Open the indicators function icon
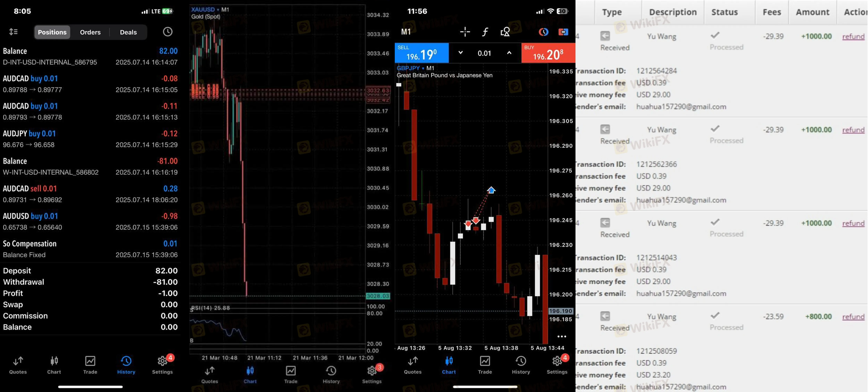This screenshot has width=868, height=392. click(x=485, y=32)
